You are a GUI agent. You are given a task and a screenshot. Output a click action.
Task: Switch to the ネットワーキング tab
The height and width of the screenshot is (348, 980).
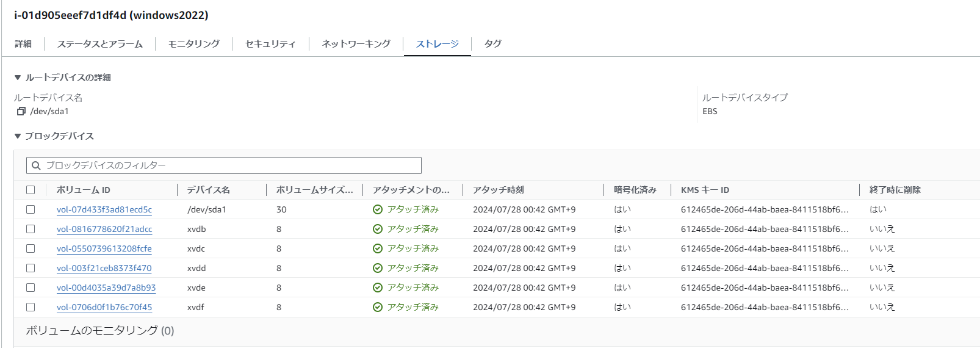(x=356, y=44)
